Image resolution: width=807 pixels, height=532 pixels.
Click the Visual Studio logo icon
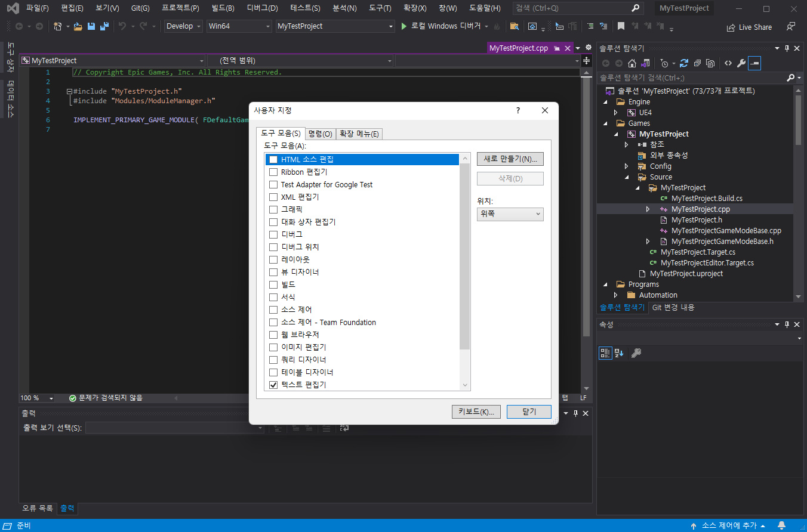12,8
